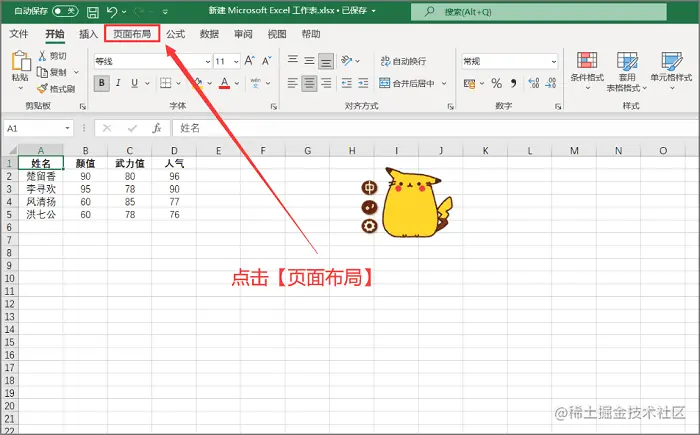Expand the Undo history dropdown arrow
Viewport: 700px width, 435px height.
click(124, 12)
